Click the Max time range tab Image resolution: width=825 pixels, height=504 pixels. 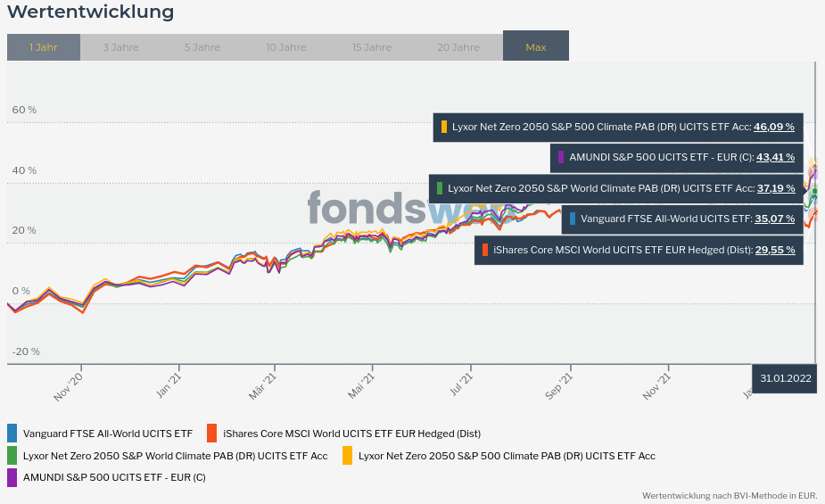[x=535, y=47]
